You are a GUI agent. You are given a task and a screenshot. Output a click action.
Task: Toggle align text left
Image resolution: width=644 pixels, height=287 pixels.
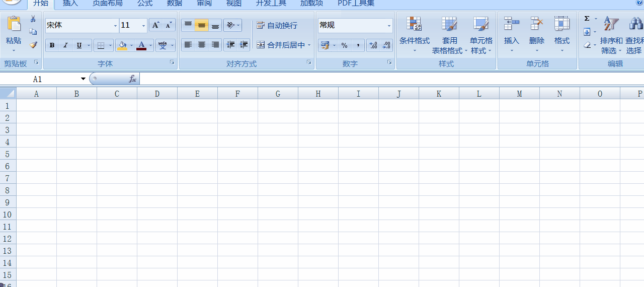click(188, 45)
